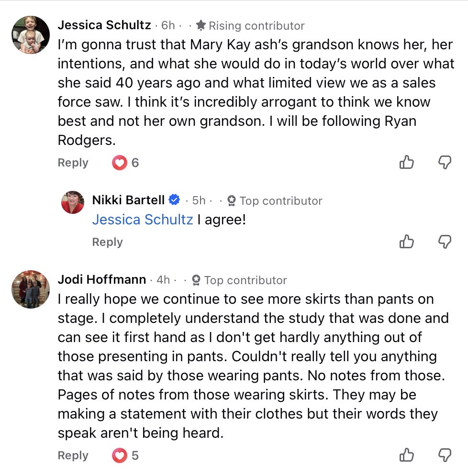The width and height of the screenshot is (468, 476).
Task: Click the Rising contributor badge
Action: [x=250, y=25]
